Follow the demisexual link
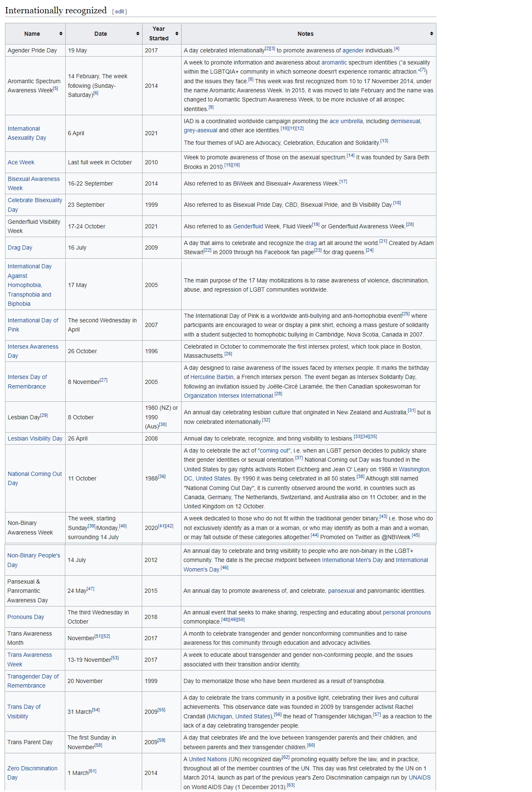 (x=405, y=121)
